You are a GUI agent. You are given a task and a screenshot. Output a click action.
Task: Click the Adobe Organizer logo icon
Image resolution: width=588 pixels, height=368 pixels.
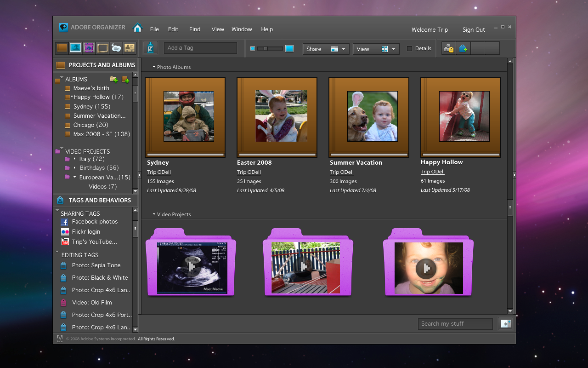click(x=63, y=27)
